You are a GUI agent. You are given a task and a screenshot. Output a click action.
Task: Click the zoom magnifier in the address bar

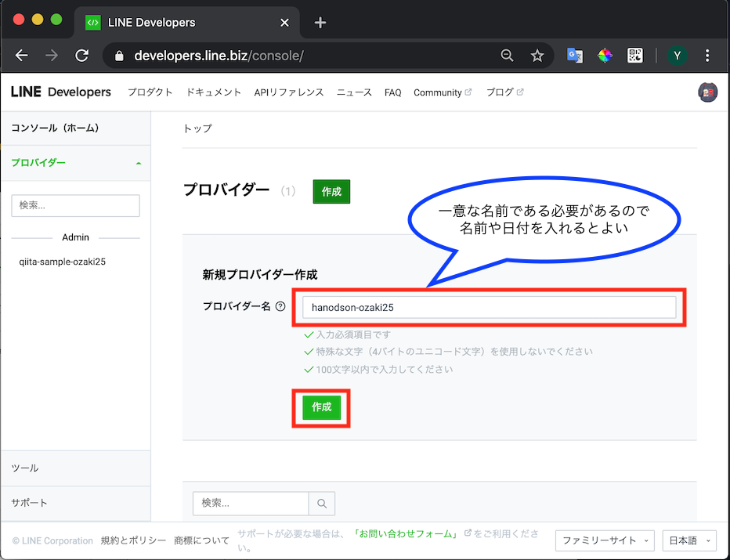[507, 56]
